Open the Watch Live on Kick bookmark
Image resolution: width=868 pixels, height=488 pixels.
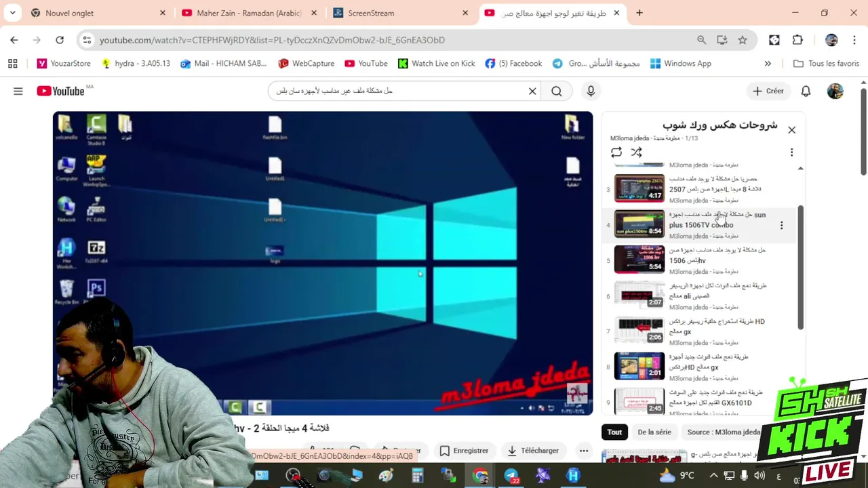pyautogui.click(x=436, y=64)
